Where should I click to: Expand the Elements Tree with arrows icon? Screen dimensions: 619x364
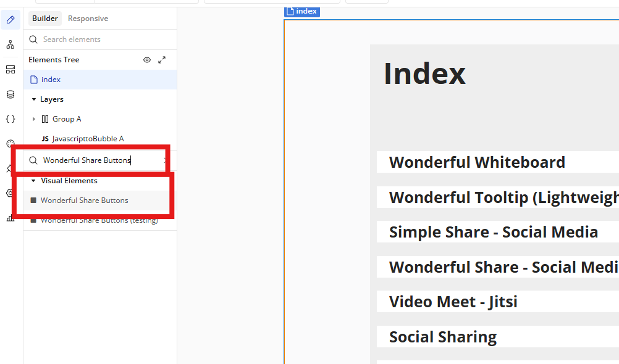(x=162, y=60)
